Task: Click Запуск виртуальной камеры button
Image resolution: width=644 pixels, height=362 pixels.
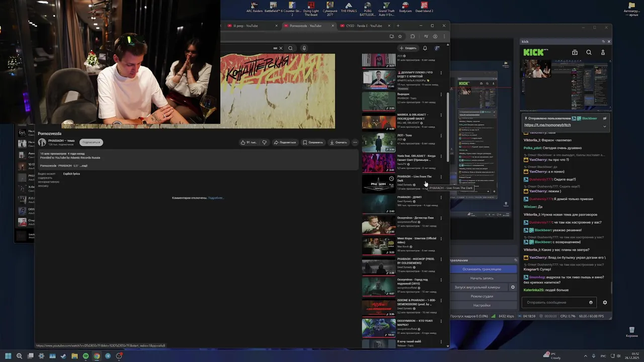Action: click(x=477, y=287)
